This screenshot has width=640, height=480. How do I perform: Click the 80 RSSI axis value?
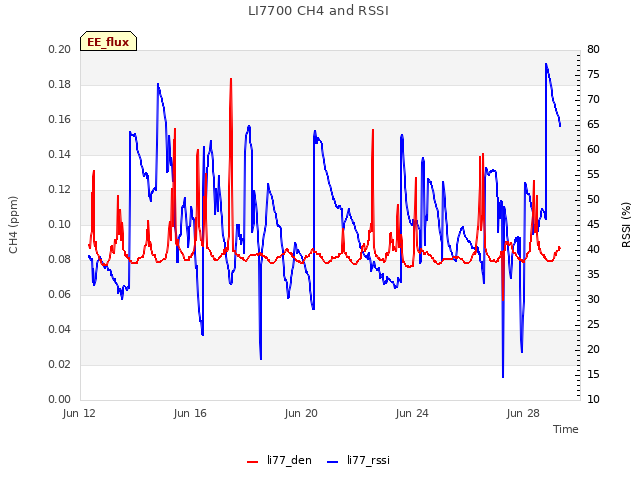593,49
